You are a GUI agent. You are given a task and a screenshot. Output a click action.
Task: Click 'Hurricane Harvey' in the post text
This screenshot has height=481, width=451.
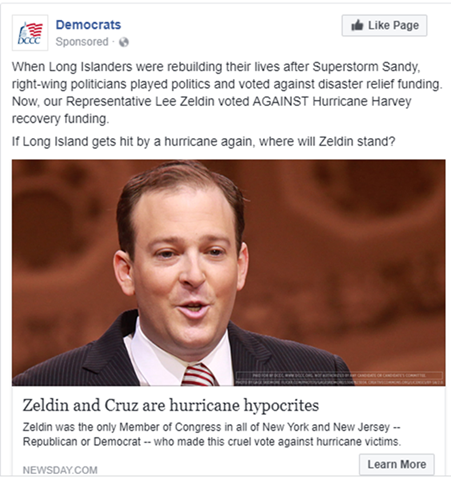tap(362, 101)
